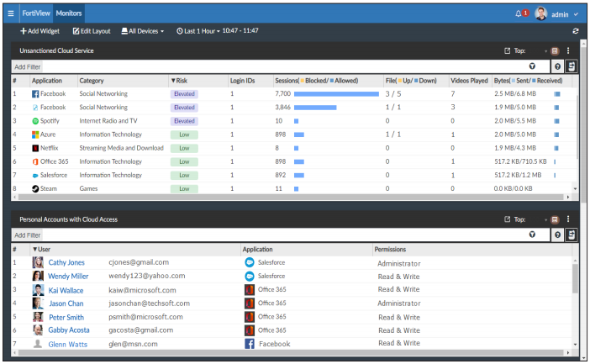Image resolution: width=590 pixels, height=364 pixels.
Task: Click the pop-out icon in Unsanctioned Cloud Service
Action: 508,50
